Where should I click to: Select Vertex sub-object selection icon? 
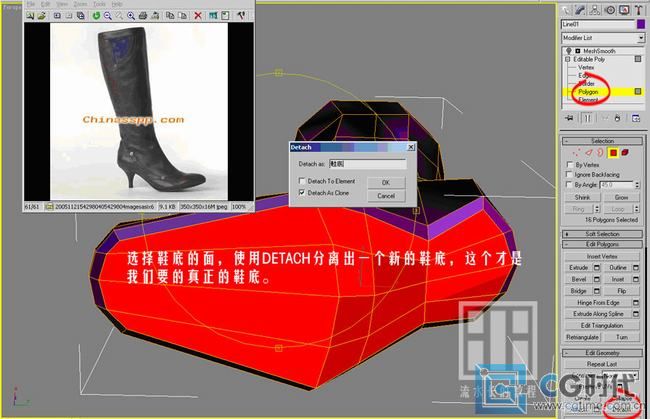point(577,153)
